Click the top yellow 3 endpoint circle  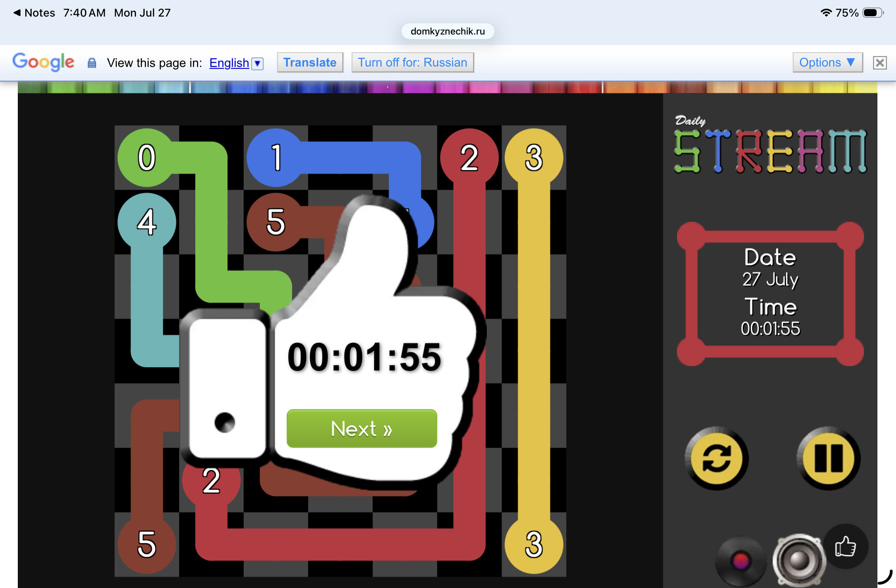534,158
